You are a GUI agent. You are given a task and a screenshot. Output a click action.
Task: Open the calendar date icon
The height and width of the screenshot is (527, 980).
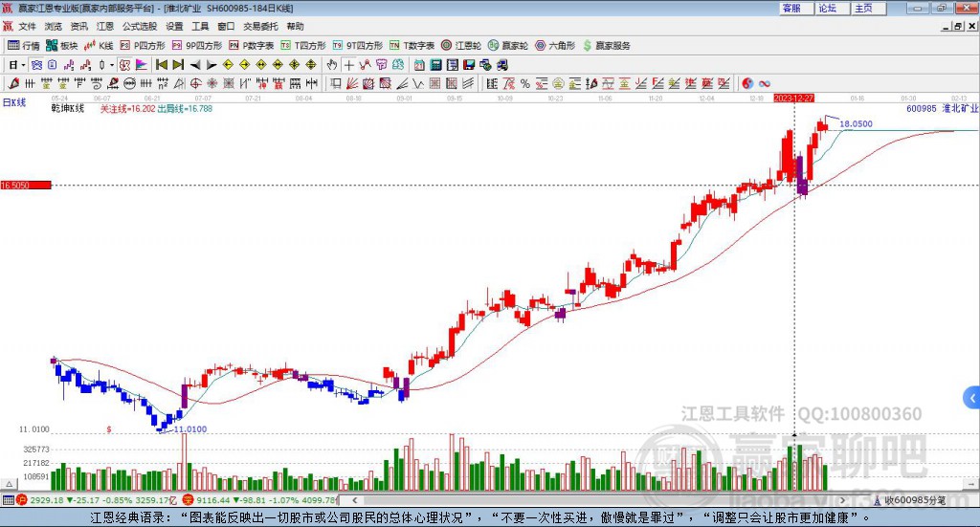point(419,64)
